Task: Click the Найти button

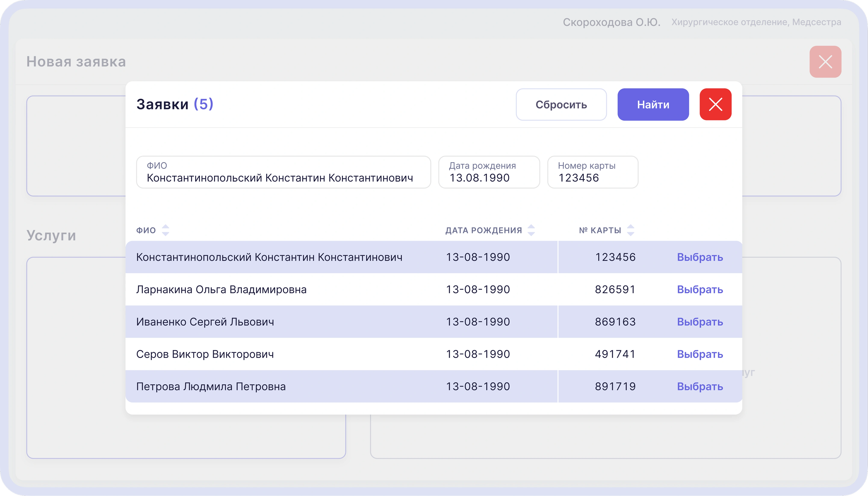Action: (653, 104)
